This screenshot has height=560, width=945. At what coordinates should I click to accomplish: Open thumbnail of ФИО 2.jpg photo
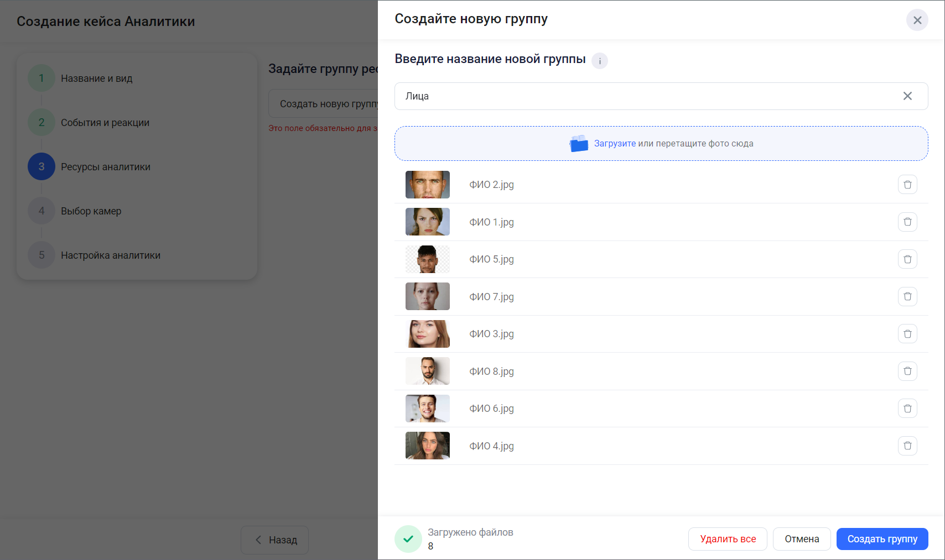point(427,185)
